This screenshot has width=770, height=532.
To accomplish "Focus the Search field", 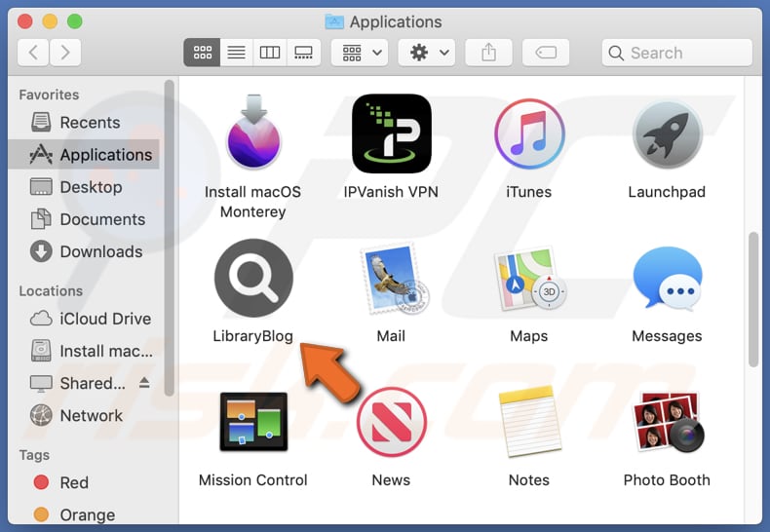I will pos(677,53).
